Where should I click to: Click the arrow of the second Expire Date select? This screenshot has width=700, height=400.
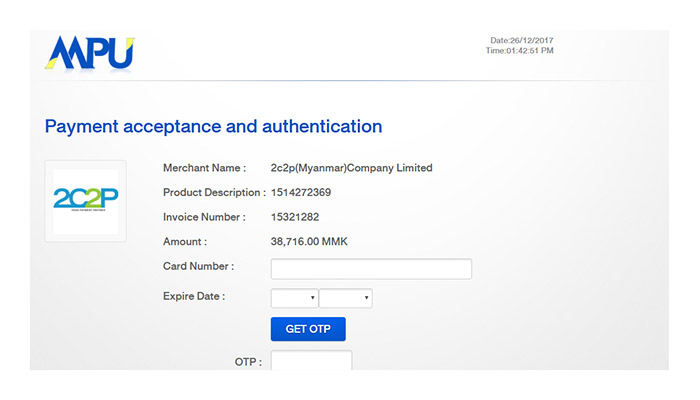(367, 298)
